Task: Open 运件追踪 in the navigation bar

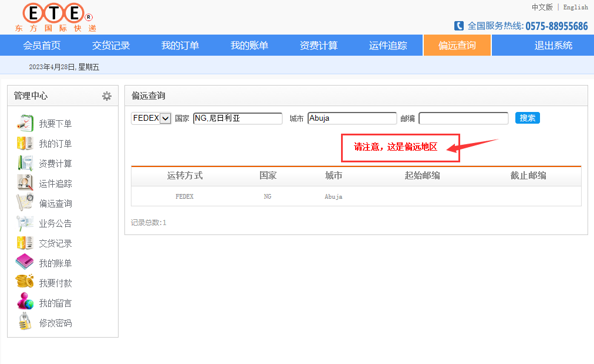Action: click(x=388, y=45)
